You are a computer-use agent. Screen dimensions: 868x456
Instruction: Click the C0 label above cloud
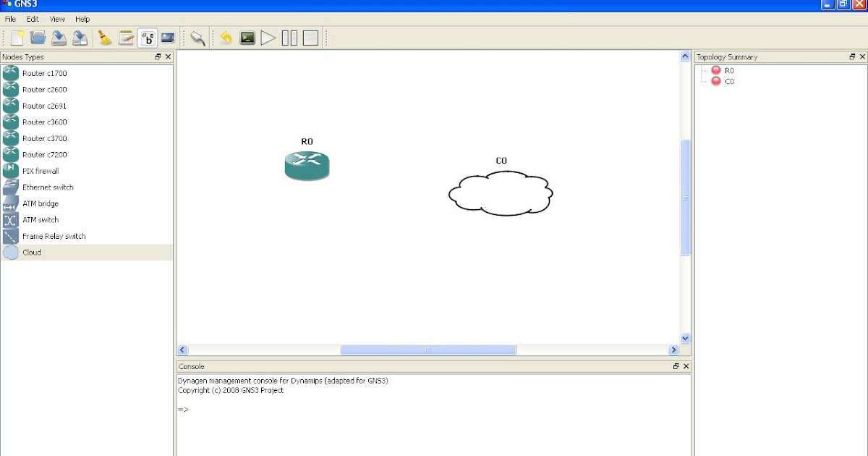501,161
